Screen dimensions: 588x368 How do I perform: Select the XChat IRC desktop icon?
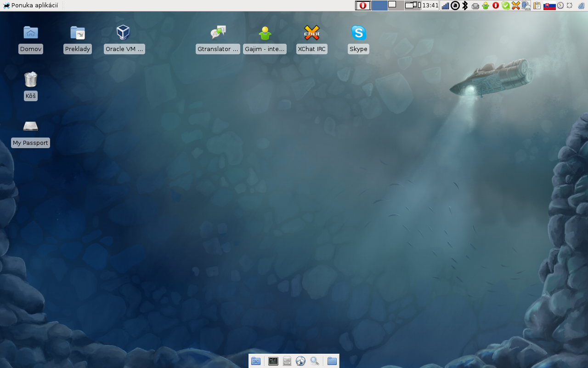click(312, 33)
